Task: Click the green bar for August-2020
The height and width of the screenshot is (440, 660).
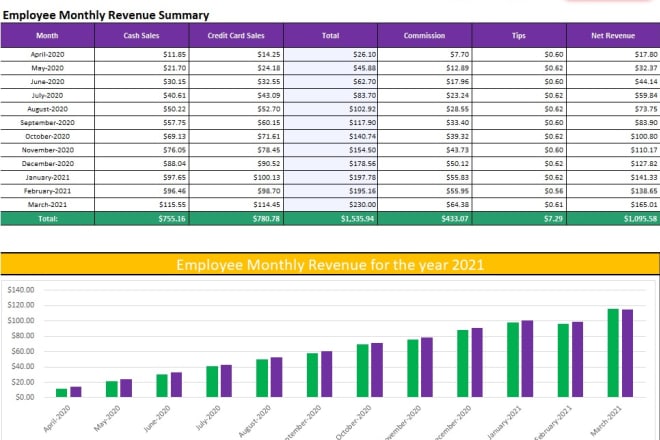Action: coord(262,378)
